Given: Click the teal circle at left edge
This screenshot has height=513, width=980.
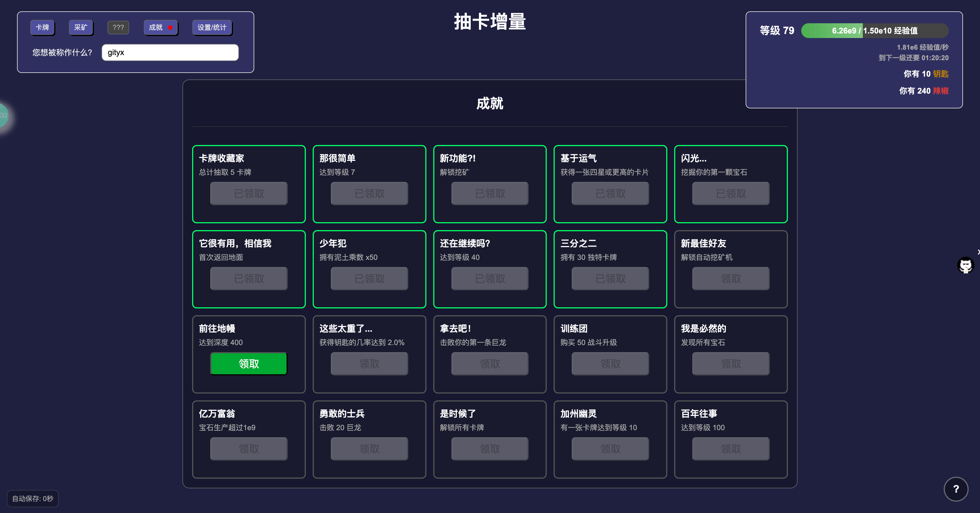Looking at the screenshot, I should point(3,115).
